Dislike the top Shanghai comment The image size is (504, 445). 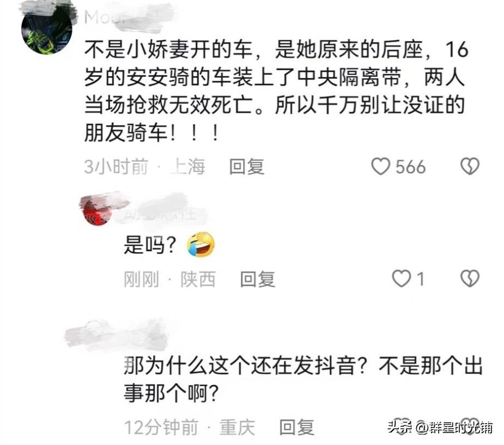pos(470,167)
